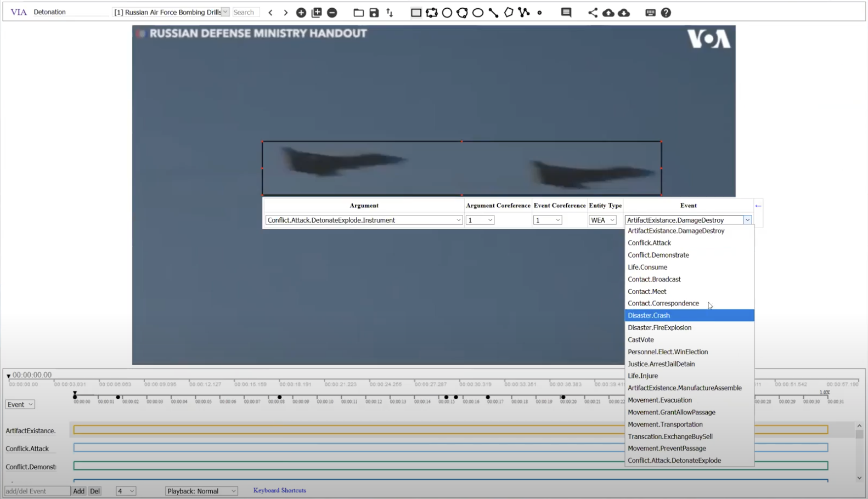The image size is (868, 499).
Task: Choose Justice.ArrestJailDetain from the list
Action: pos(689,364)
